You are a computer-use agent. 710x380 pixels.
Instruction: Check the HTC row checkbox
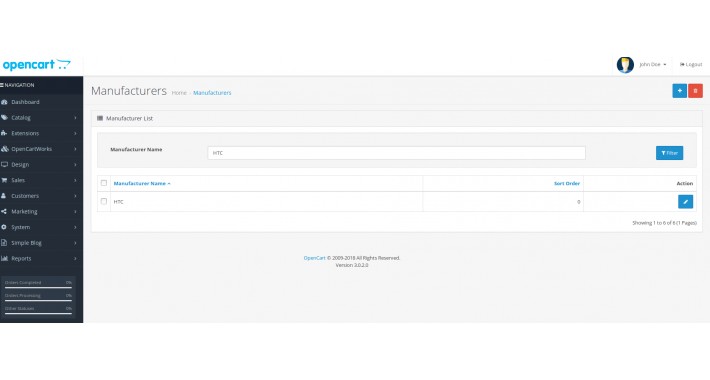coord(104,202)
